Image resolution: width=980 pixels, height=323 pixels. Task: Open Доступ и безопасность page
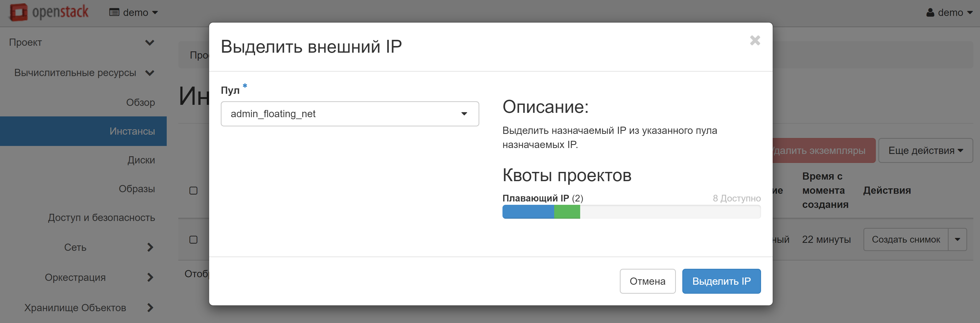pyautogui.click(x=101, y=218)
